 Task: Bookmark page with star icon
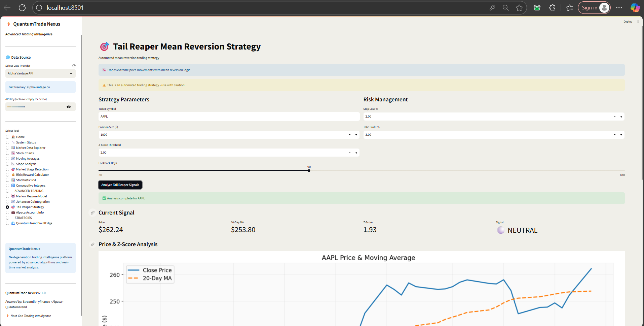click(x=519, y=8)
